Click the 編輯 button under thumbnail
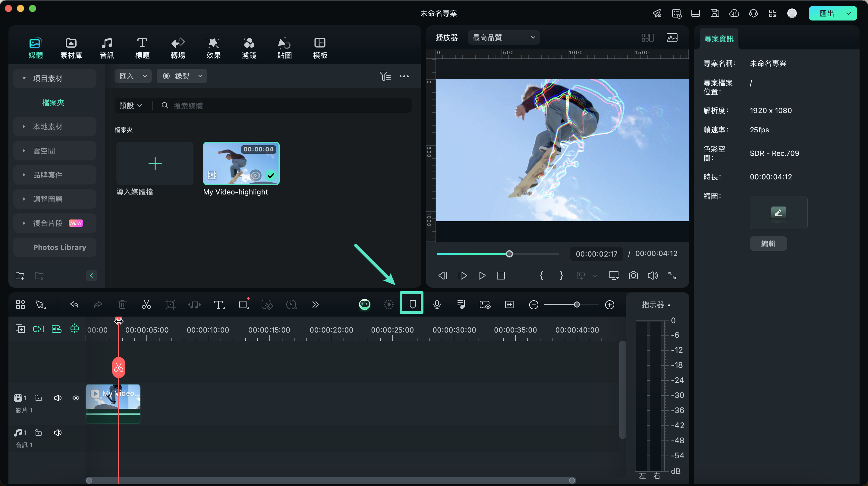The width and height of the screenshot is (868, 486). click(768, 243)
